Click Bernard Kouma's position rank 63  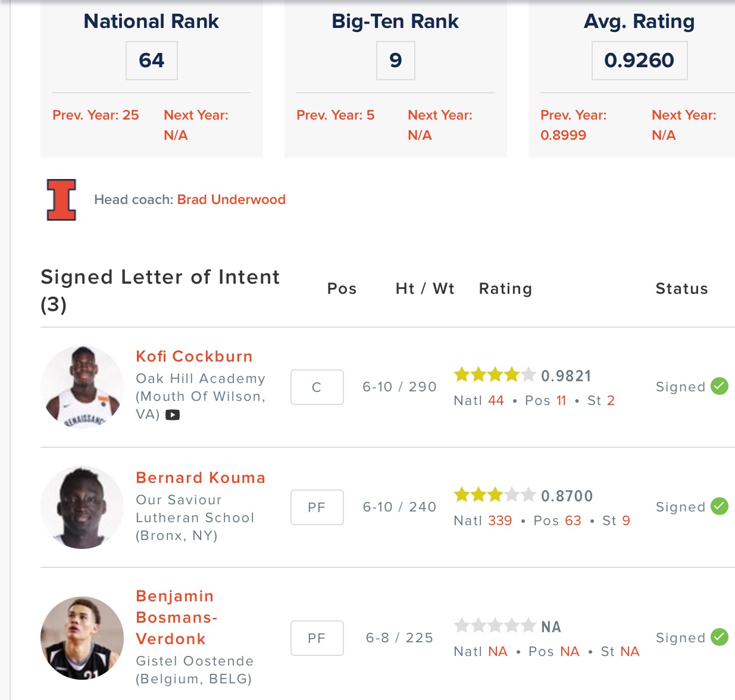573,520
